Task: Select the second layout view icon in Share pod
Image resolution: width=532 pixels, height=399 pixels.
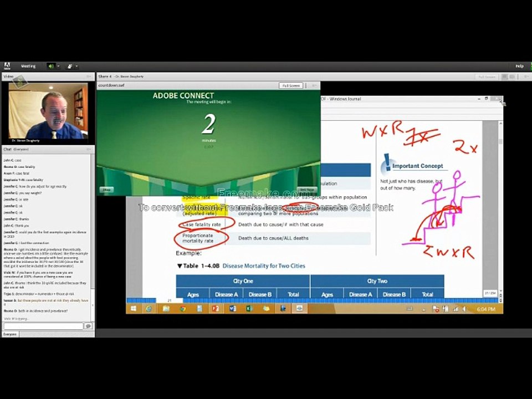Action: pos(512,77)
